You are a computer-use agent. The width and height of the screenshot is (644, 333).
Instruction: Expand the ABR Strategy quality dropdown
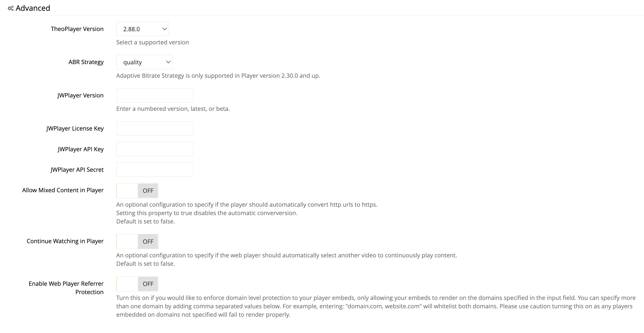click(x=144, y=62)
